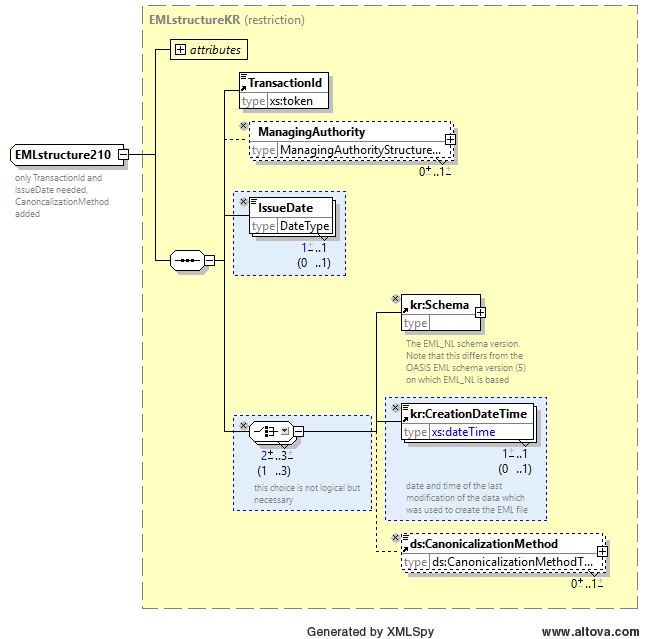Open the choice compositor dropdown arrow
This screenshot has height=639, width=648.
(x=285, y=431)
